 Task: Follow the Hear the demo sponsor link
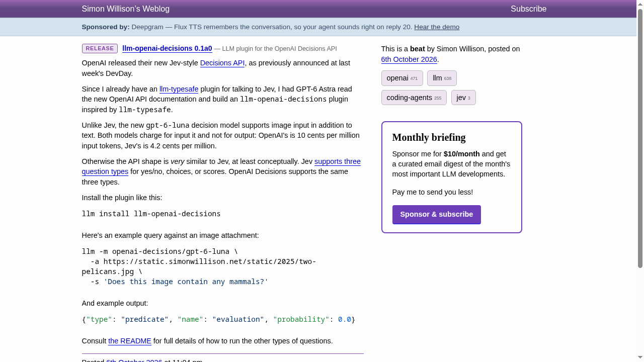tap(437, 27)
